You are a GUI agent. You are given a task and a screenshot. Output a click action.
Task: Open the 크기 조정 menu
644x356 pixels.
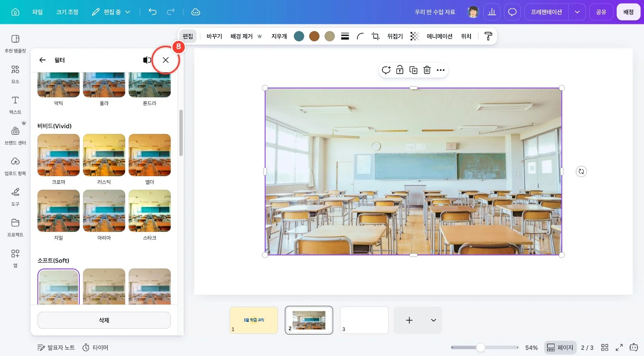coord(67,12)
